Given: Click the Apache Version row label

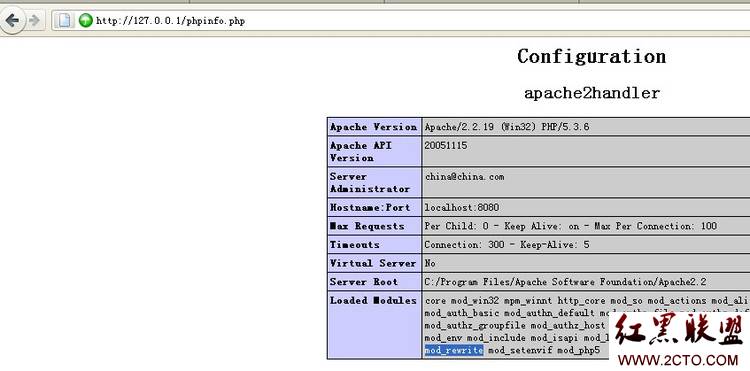Looking at the screenshot, I should [x=374, y=127].
